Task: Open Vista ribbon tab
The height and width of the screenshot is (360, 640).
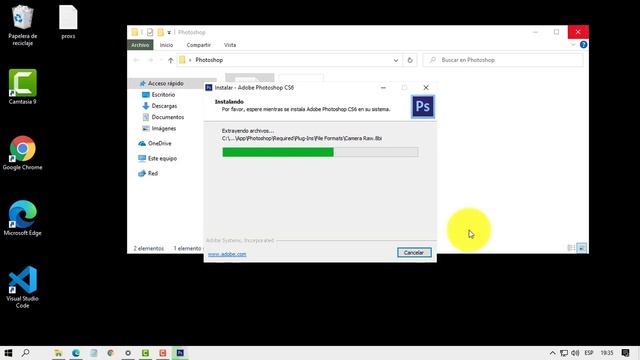Action: [x=230, y=45]
